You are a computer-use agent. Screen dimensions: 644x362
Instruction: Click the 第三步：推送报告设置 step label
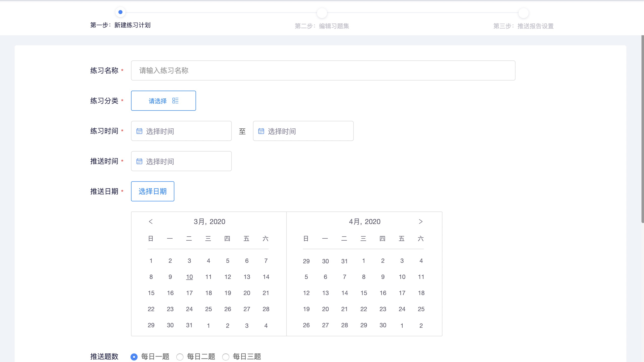pos(523,26)
